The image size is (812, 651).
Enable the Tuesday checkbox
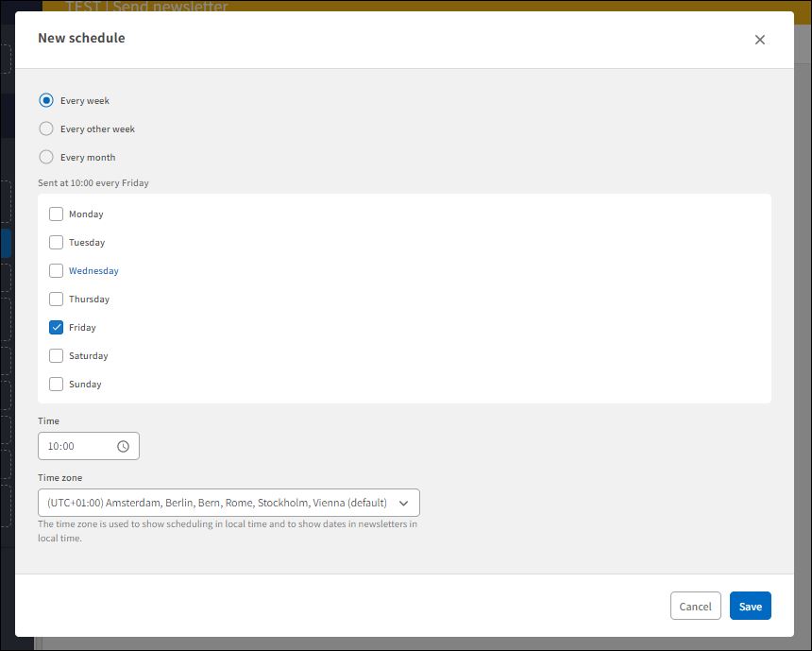(56, 242)
